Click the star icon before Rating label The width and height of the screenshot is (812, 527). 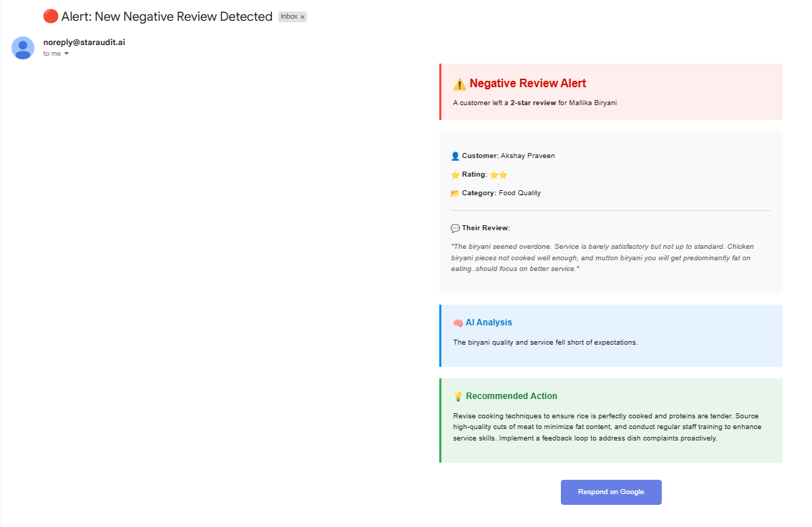[455, 175]
